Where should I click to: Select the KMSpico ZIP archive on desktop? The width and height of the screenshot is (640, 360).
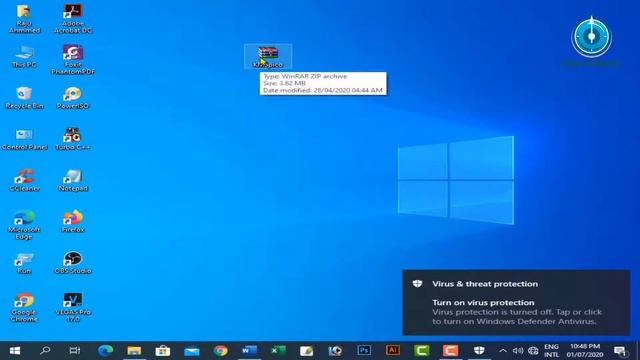click(x=268, y=56)
